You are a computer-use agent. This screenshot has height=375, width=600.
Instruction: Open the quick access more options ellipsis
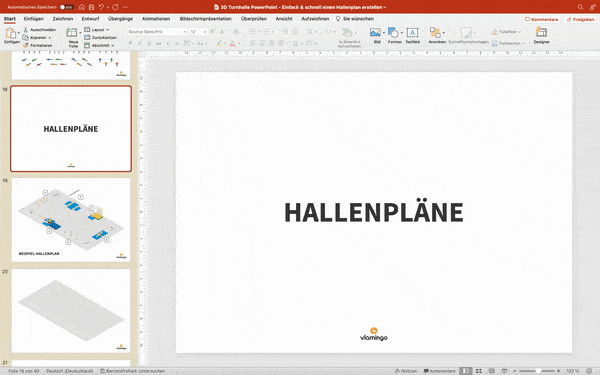(x=126, y=7)
